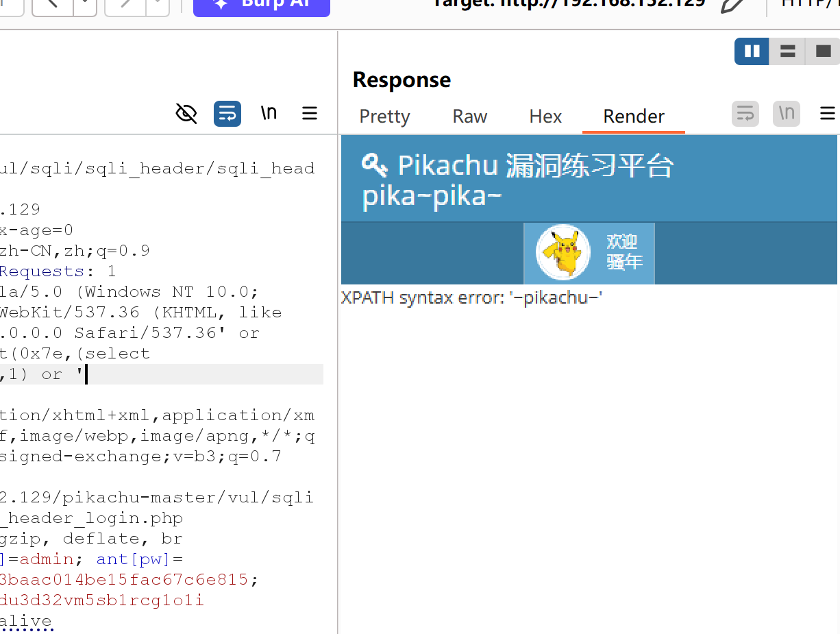Click the pika~pika~ subtitle text
Image resolution: width=840 pixels, height=634 pixels.
pyautogui.click(x=432, y=197)
